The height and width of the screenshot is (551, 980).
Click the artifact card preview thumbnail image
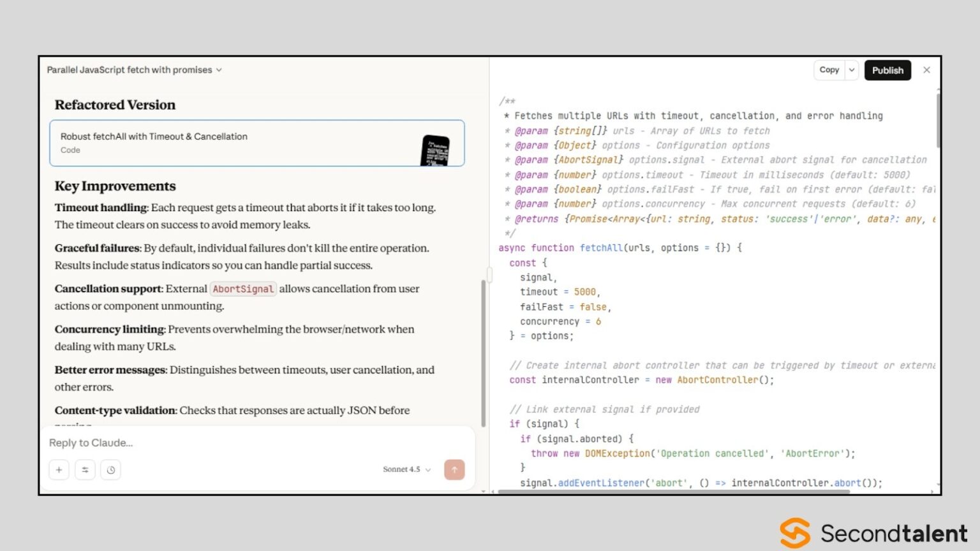click(x=435, y=151)
